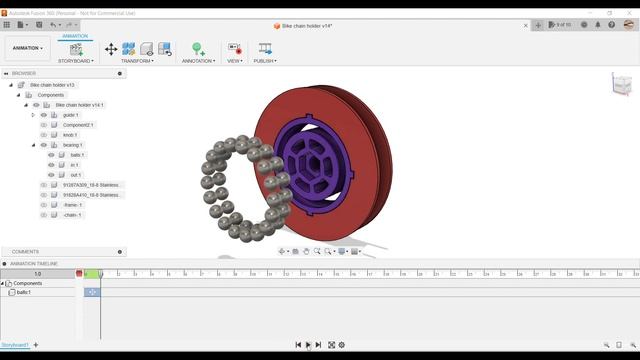Open the File menu icon
This screenshot has height=360, width=640.
point(21,25)
